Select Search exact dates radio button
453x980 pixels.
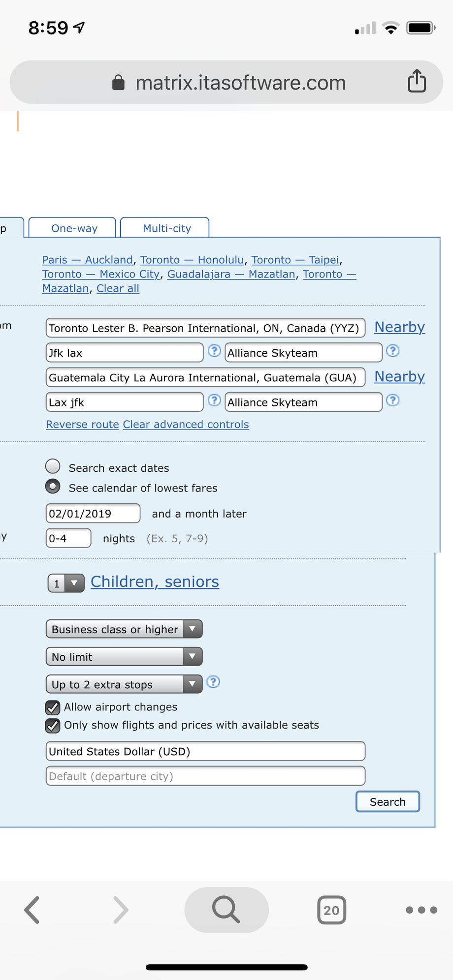(53, 466)
